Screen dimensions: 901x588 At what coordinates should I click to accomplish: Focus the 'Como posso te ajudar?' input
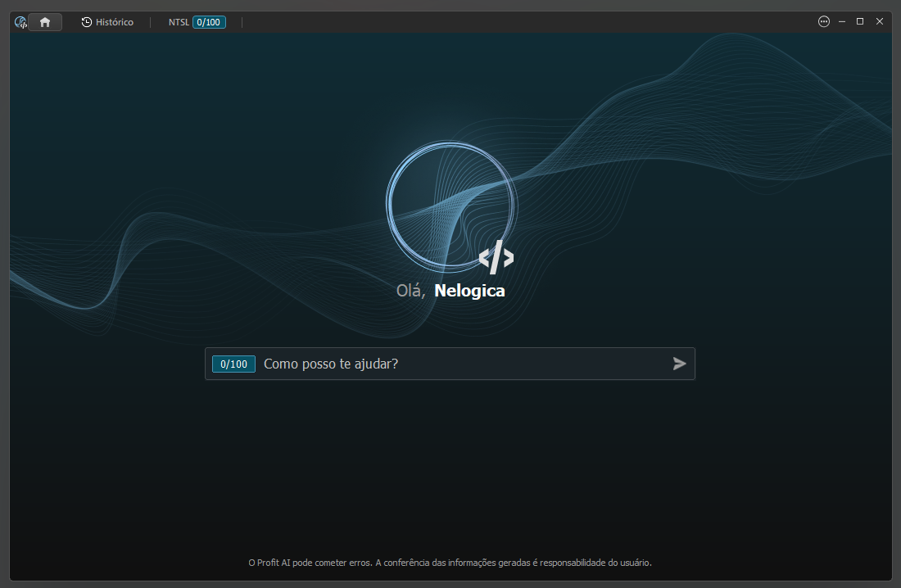450,364
